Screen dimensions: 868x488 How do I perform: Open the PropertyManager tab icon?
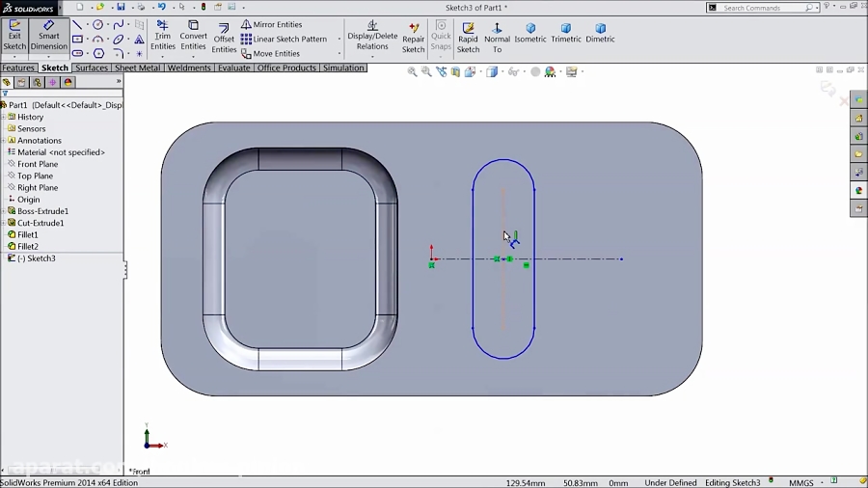pos(21,82)
